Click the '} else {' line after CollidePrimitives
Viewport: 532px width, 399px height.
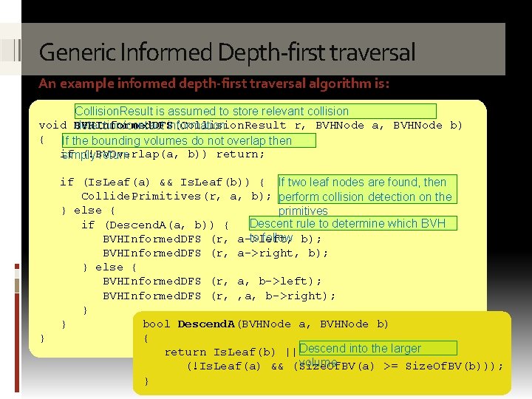click(x=88, y=211)
